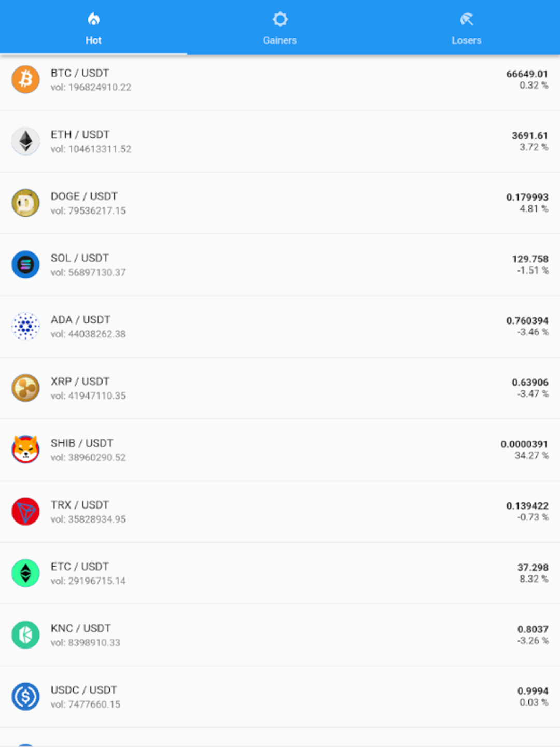Click the XRP coin icon
560x747 pixels.
[25, 388]
